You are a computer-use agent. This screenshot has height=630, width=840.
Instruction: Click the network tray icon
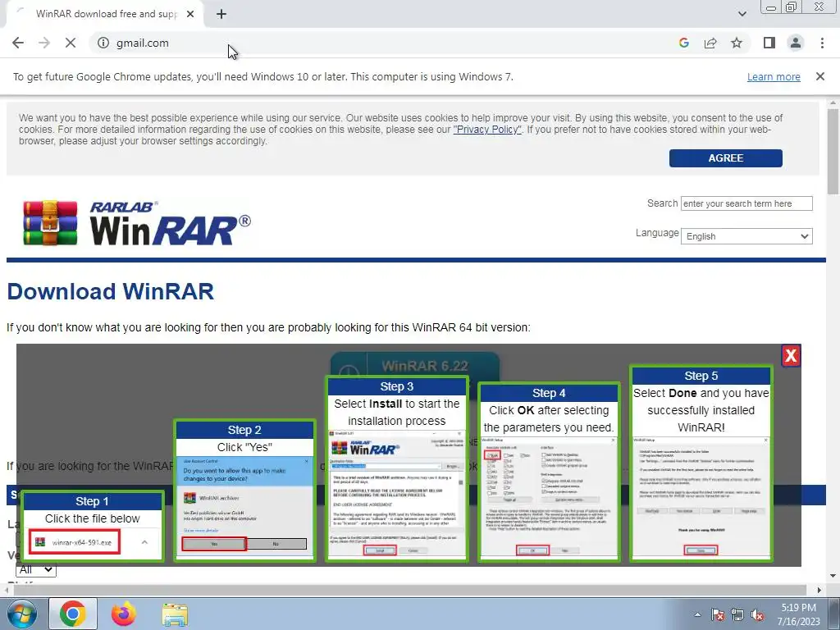click(x=737, y=614)
